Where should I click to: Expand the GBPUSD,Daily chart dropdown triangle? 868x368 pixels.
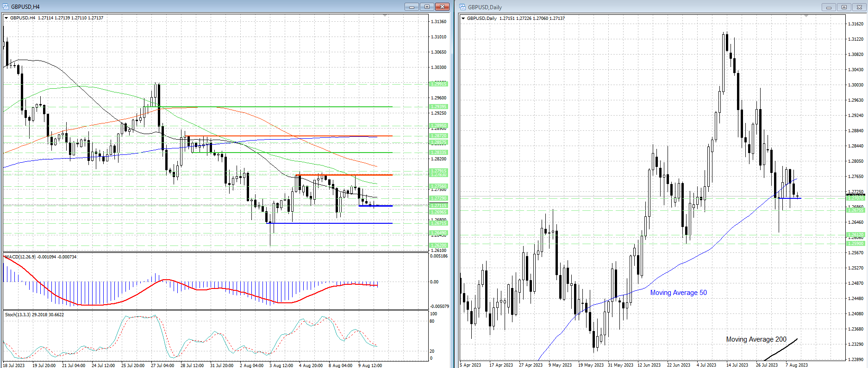coord(463,18)
